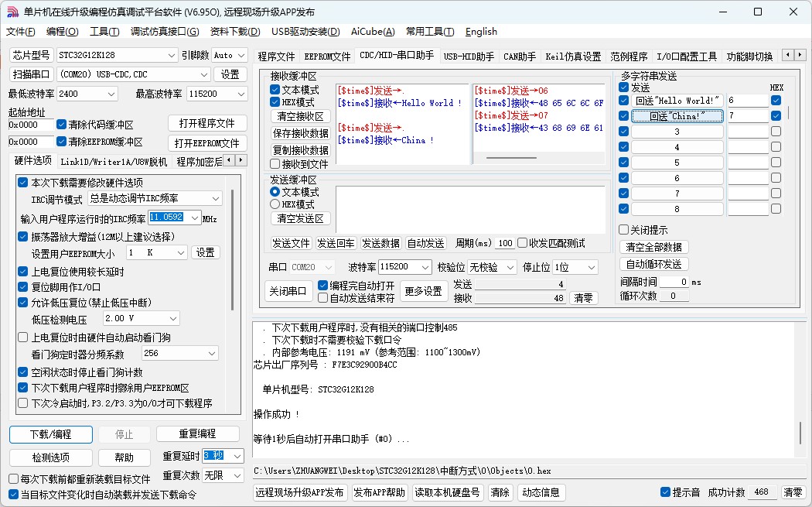Screen dimensions: 812x507
Task: Uncheck 本次下载需要修改硬件选项
Action: click(x=22, y=183)
